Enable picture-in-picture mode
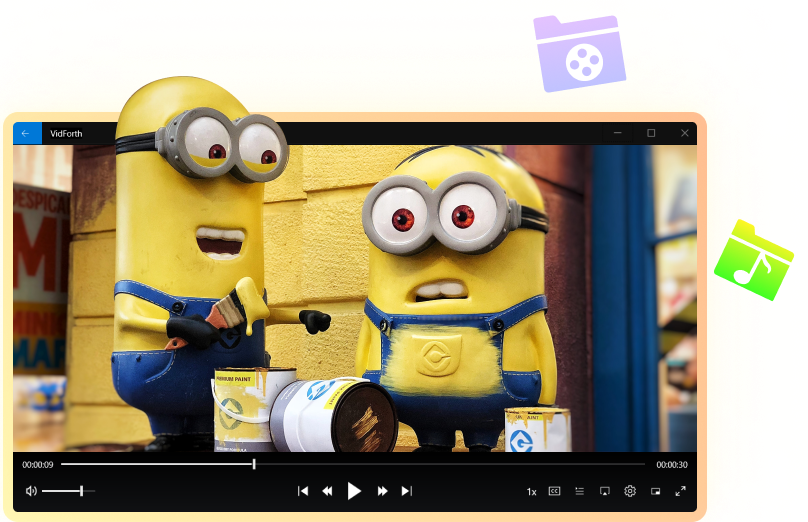 655,491
